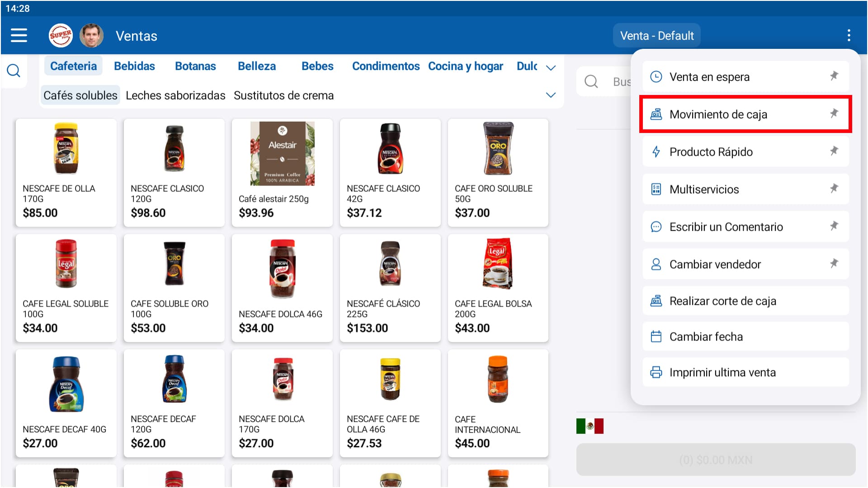Viewport: 868px width, 488px height.
Task: Click the user profile avatar
Action: point(91,35)
